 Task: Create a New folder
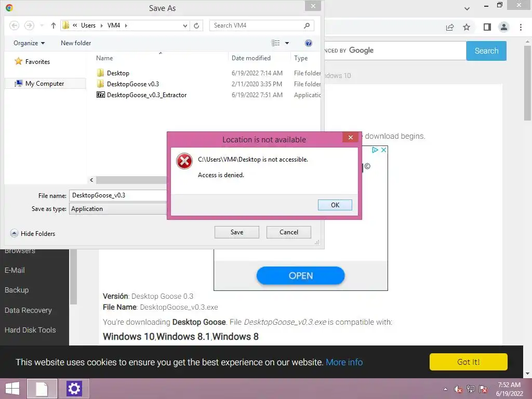point(76,43)
